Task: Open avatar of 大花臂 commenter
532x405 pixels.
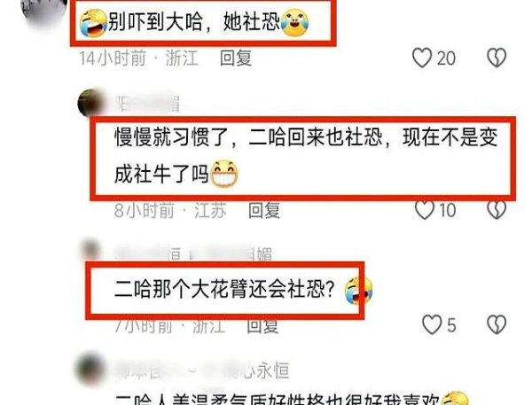Action: point(91,252)
